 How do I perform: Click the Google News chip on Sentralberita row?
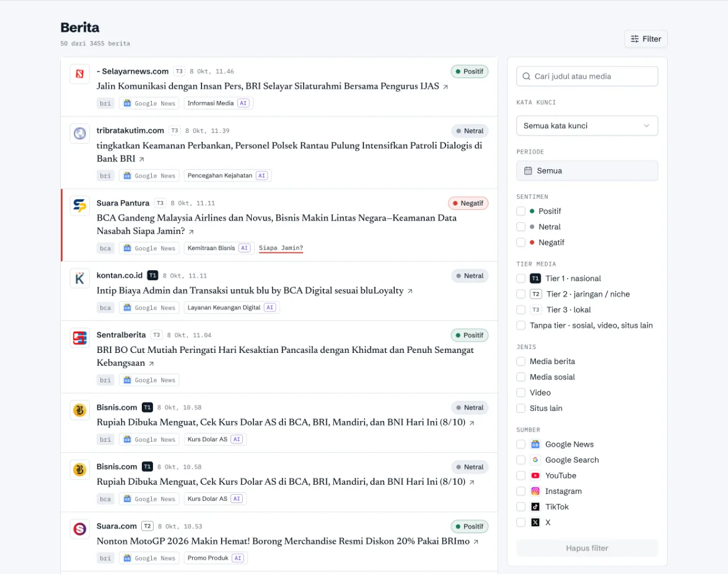(149, 380)
